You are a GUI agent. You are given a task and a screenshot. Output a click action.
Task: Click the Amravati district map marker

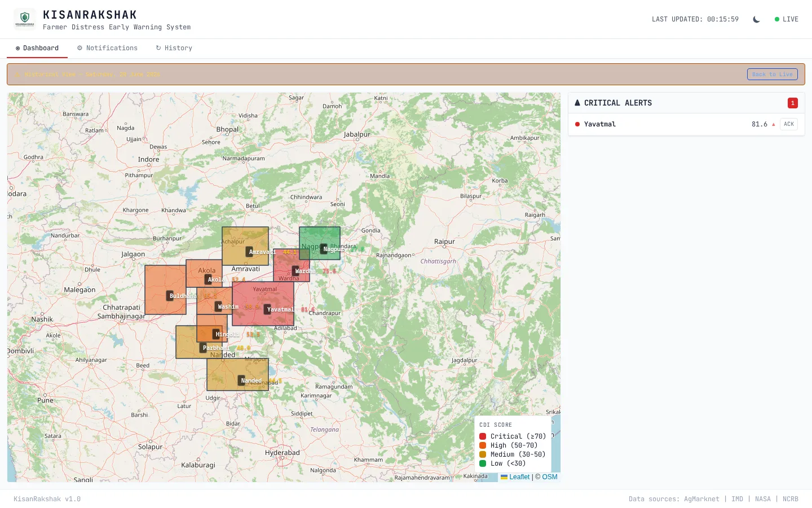tap(249, 252)
